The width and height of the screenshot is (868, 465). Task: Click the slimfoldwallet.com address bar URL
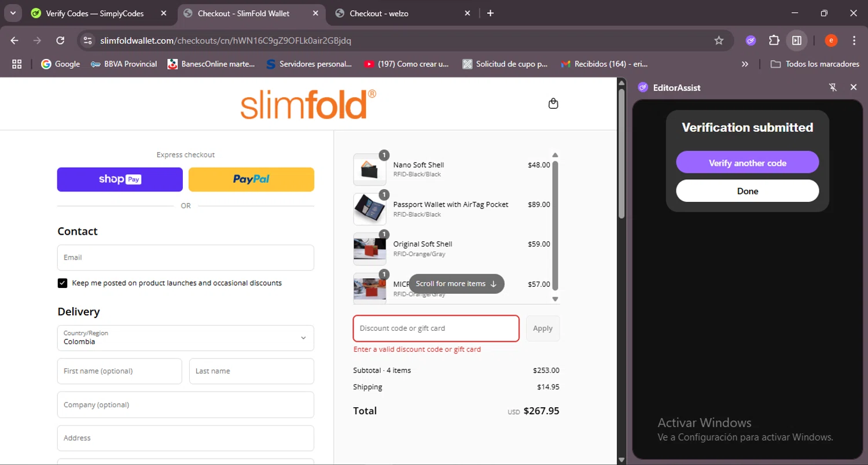click(226, 40)
